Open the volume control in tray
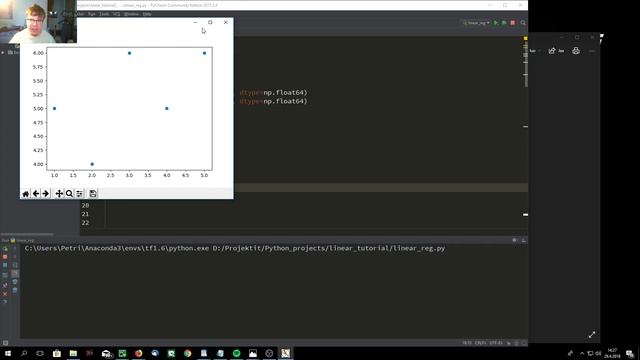Image resolution: width=640 pixels, height=360 pixels. pyautogui.click(x=598, y=353)
